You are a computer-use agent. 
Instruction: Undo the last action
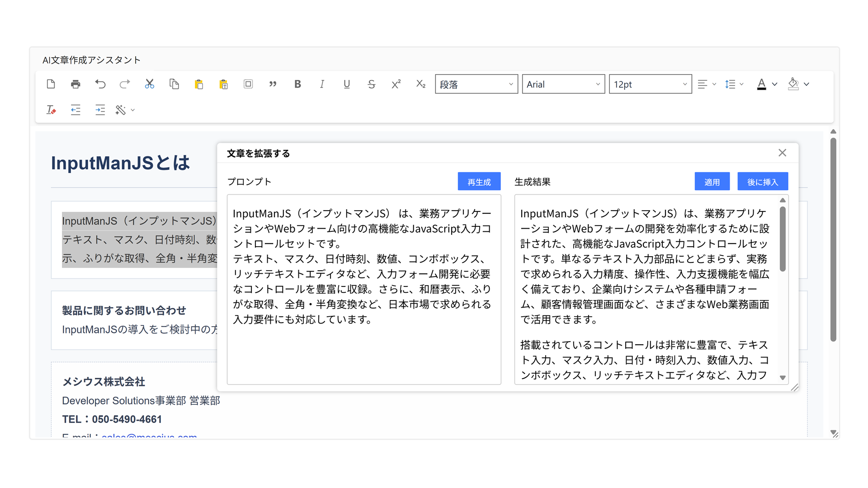point(100,84)
